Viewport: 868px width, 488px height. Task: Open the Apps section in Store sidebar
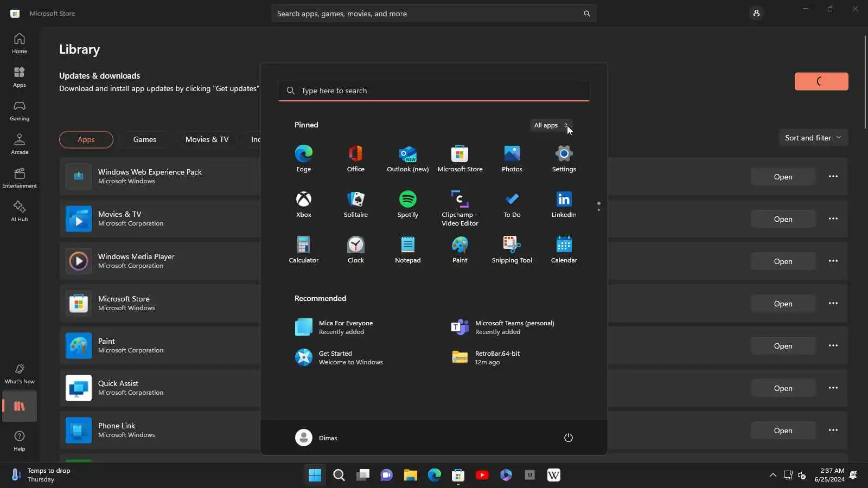(20, 77)
